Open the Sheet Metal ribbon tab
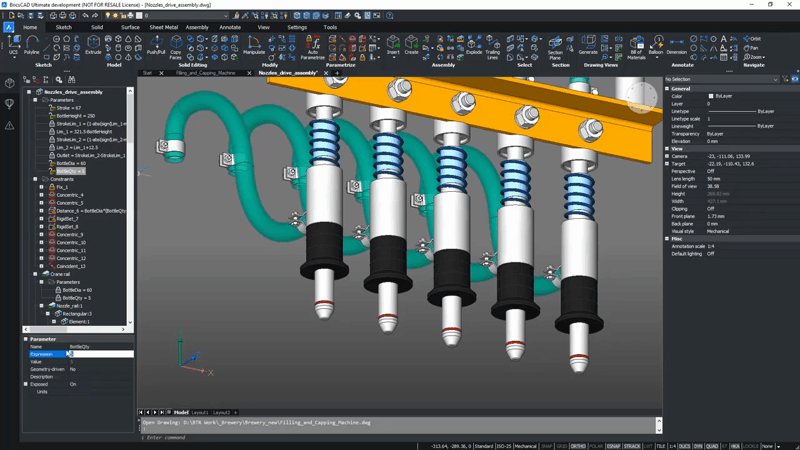 163,27
